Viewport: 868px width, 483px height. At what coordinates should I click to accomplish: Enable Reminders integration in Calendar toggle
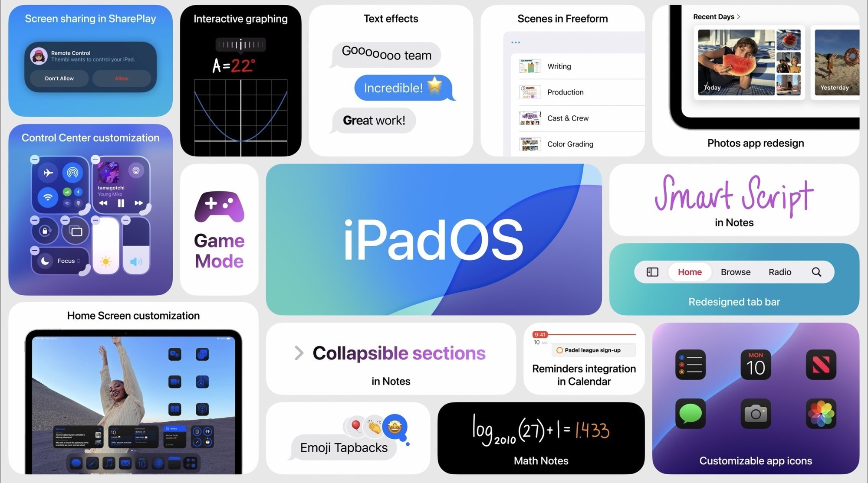[x=559, y=350]
